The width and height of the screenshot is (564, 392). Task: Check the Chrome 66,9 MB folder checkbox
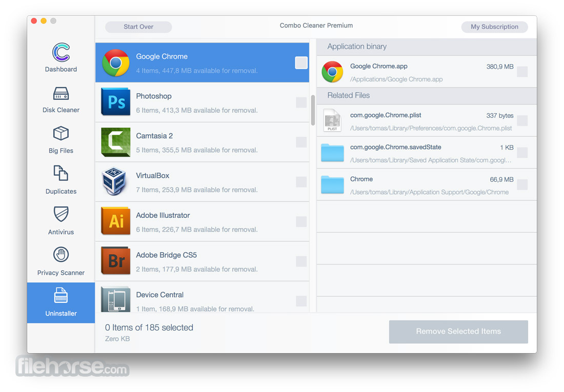522,184
